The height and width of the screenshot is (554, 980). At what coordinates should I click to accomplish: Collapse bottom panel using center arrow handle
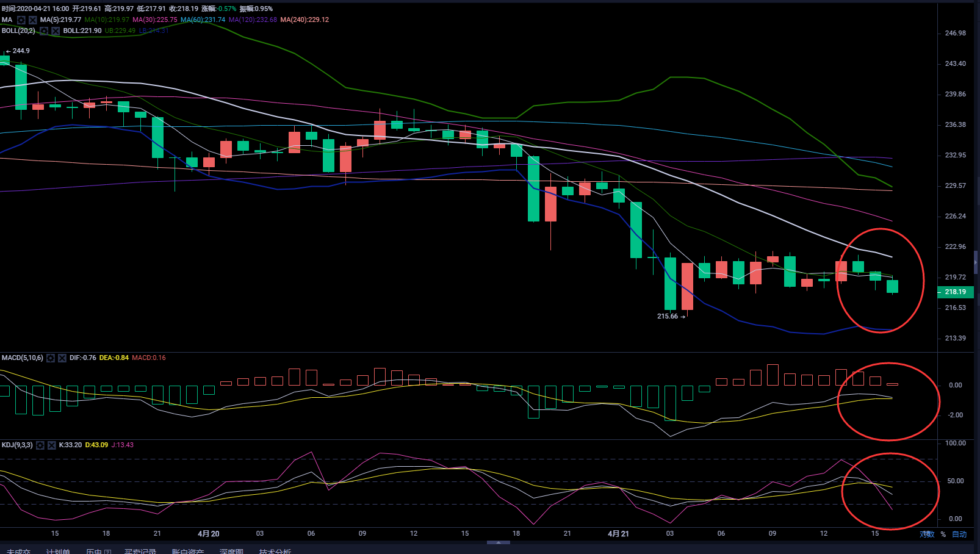499,542
